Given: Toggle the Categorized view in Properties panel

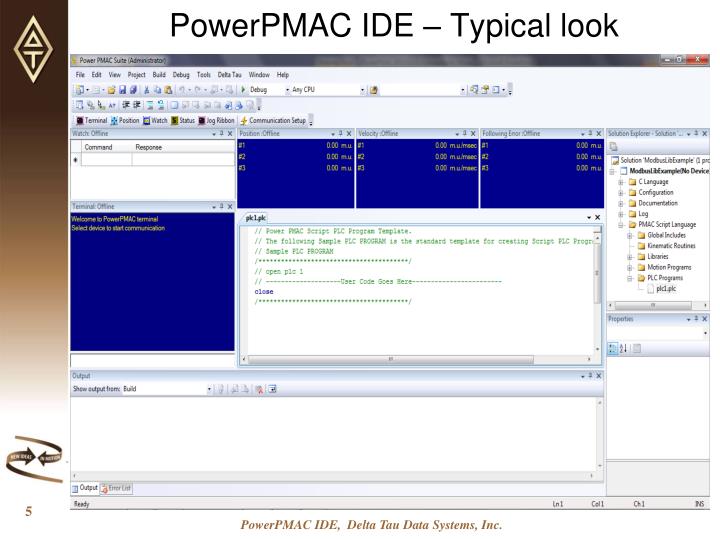Looking at the screenshot, I should [613, 349].
